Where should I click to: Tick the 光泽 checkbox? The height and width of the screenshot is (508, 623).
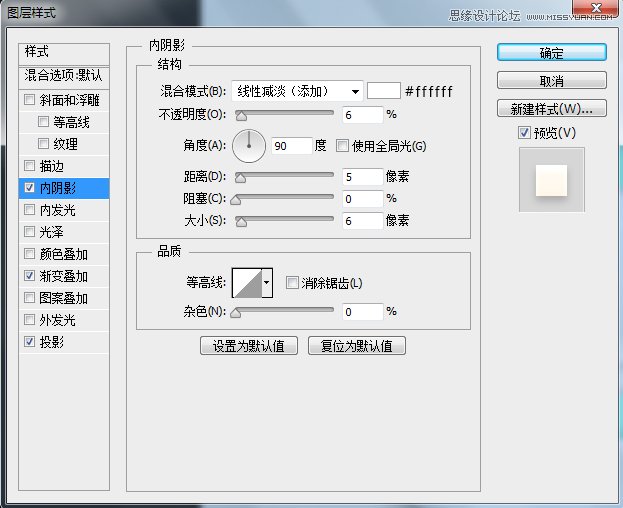tap(29, 231)
